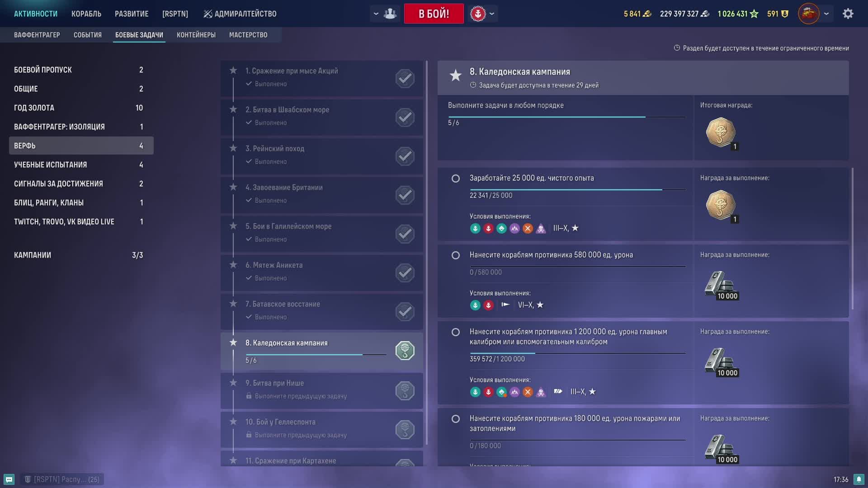The width and height of the screenshot is (868, 488).
Task: Select radio for 580 000 damage task
Action: coord(456,255)
